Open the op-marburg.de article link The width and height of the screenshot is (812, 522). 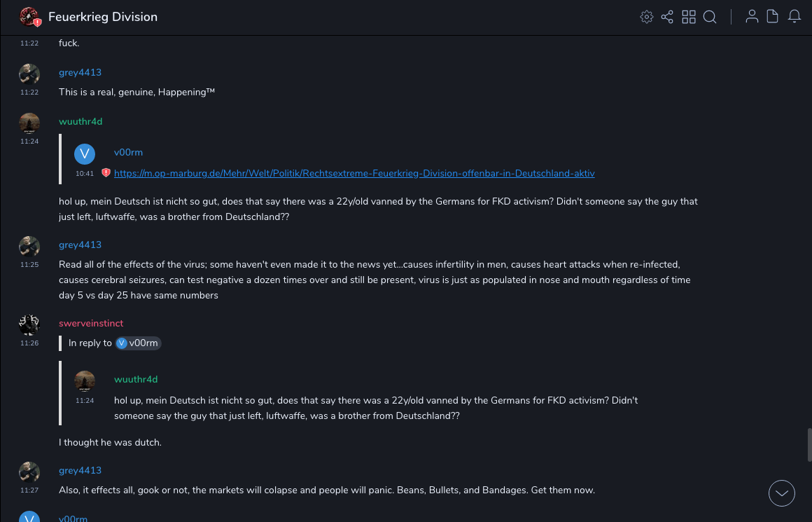tap(354, 173)
